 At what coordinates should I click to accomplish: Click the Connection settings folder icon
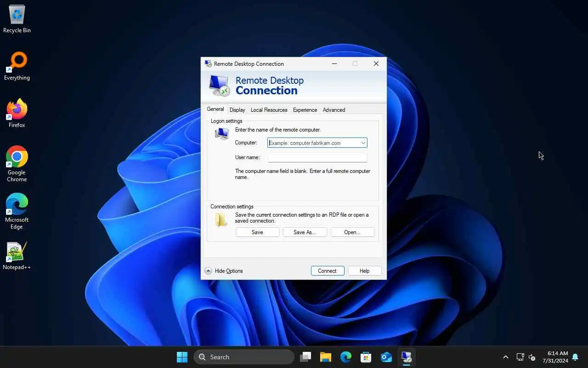pyautogui.click(x=221, y=220)
